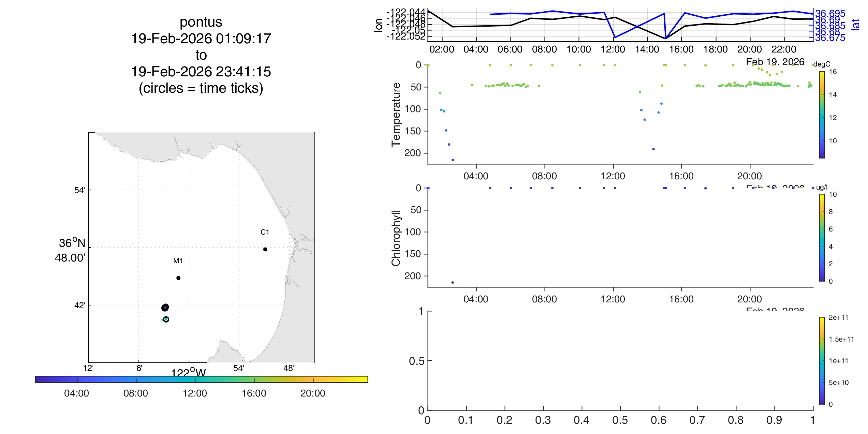868x434 pixels.
Task: Click the large black vehicle position circle
Action: [x=165, y=308]
